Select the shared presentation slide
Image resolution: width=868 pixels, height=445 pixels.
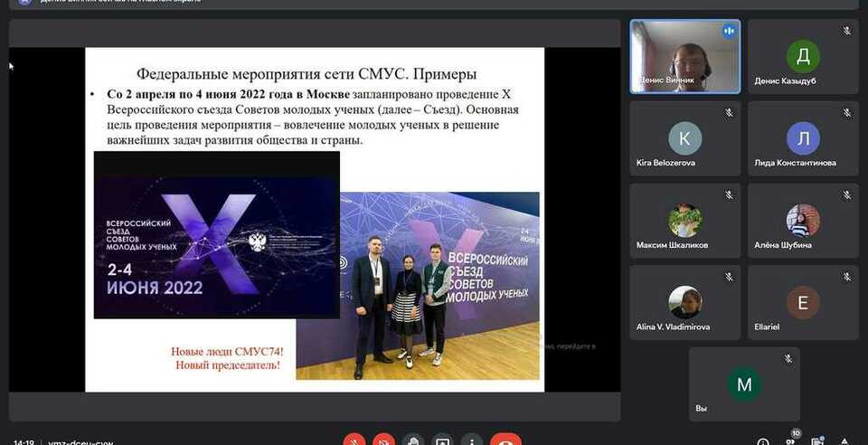tap(315, 220)
